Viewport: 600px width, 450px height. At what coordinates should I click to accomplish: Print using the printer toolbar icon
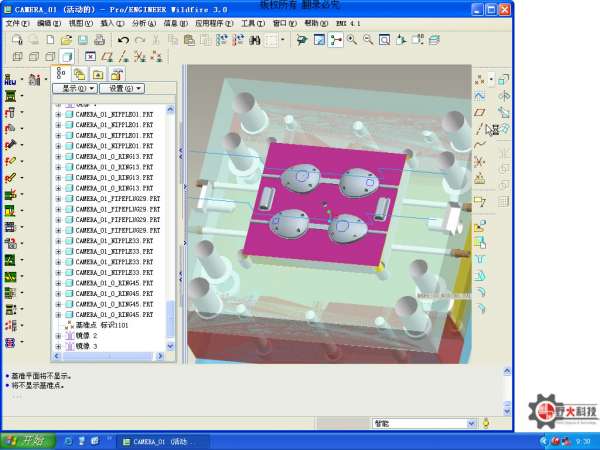(x=99, y=40)
